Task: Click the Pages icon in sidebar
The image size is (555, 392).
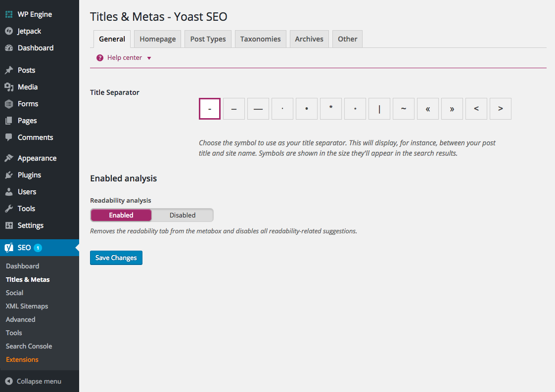Action: coord(9,121)
